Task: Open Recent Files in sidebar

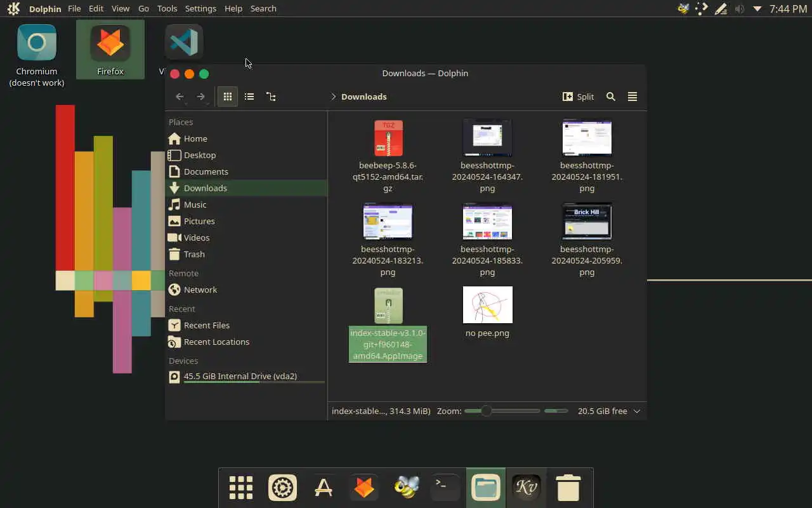Action: point(246,325)
